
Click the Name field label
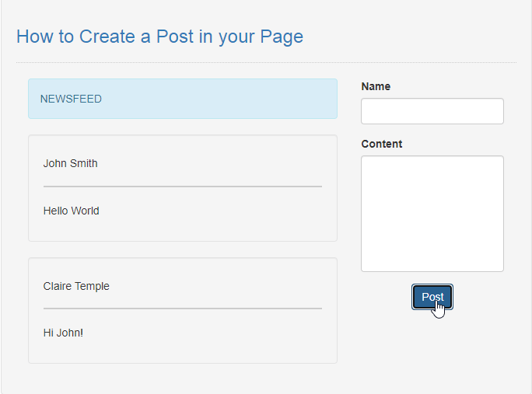(x=376, y=86)
